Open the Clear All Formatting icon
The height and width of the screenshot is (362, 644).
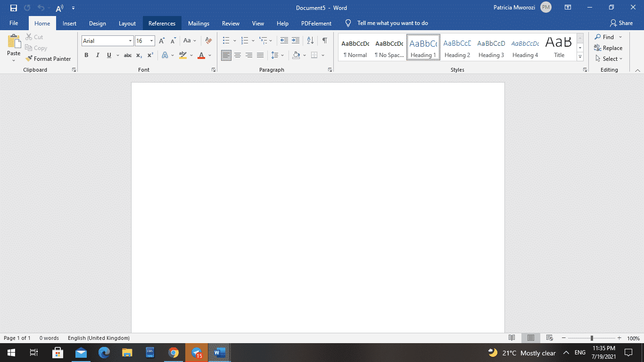(x=208, y=41)
